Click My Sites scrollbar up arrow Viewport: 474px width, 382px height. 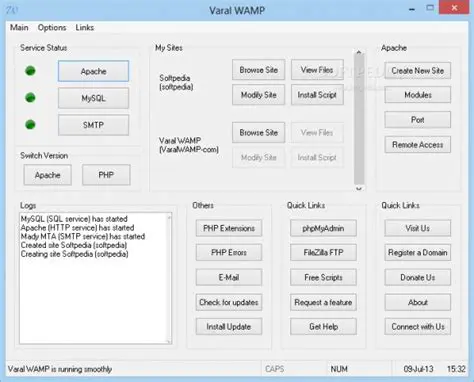click(359, 52)
